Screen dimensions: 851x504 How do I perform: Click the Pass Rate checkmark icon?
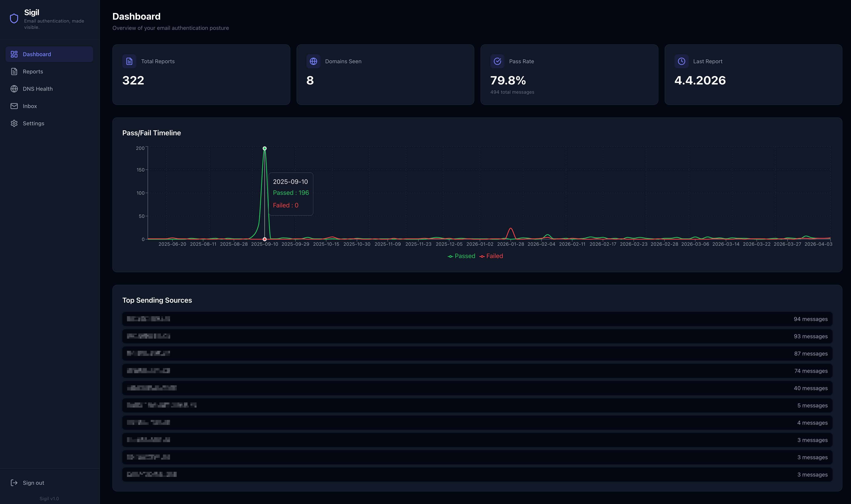click(497, 61)
